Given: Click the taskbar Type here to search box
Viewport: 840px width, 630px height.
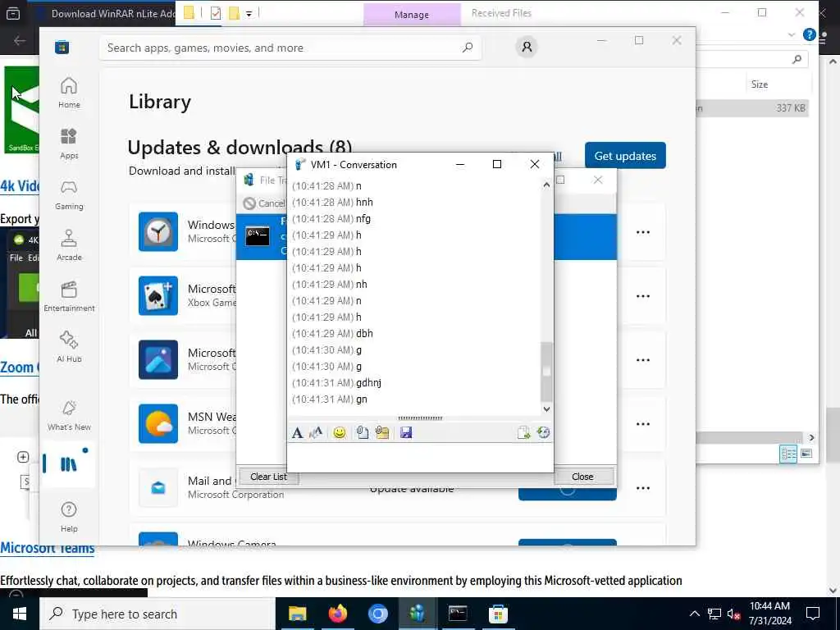Looking at the screenshot, I should [157, 614].
